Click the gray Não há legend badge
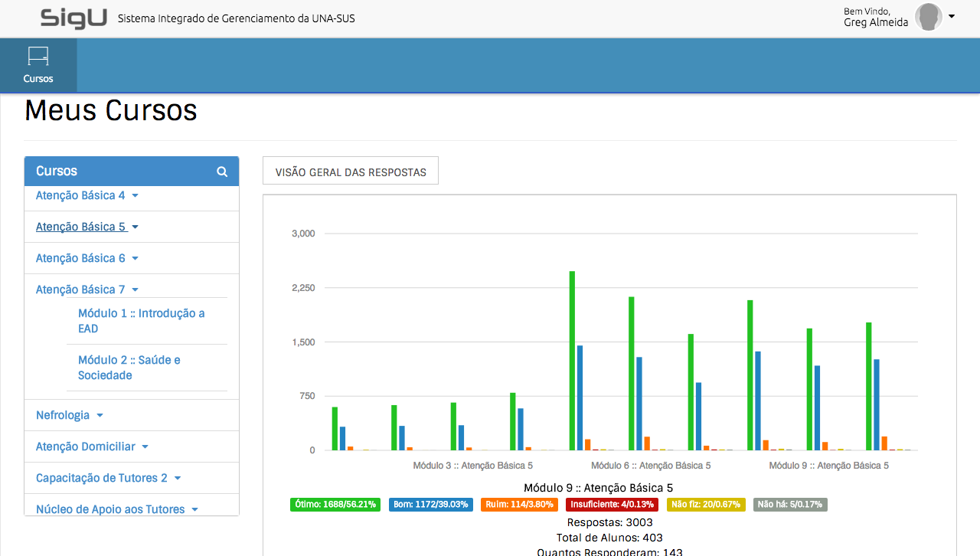 click(x=790, y=505)
